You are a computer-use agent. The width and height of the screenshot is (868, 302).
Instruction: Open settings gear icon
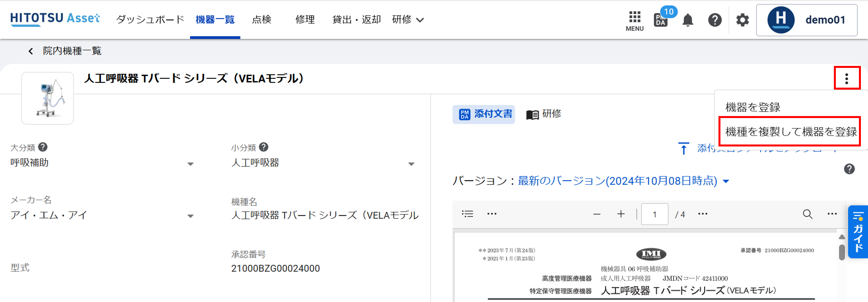point(742,20)
